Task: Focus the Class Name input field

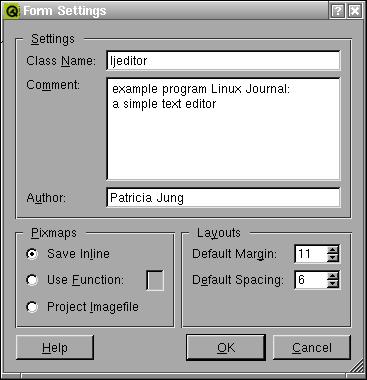Action: click(x=223, y=61)
